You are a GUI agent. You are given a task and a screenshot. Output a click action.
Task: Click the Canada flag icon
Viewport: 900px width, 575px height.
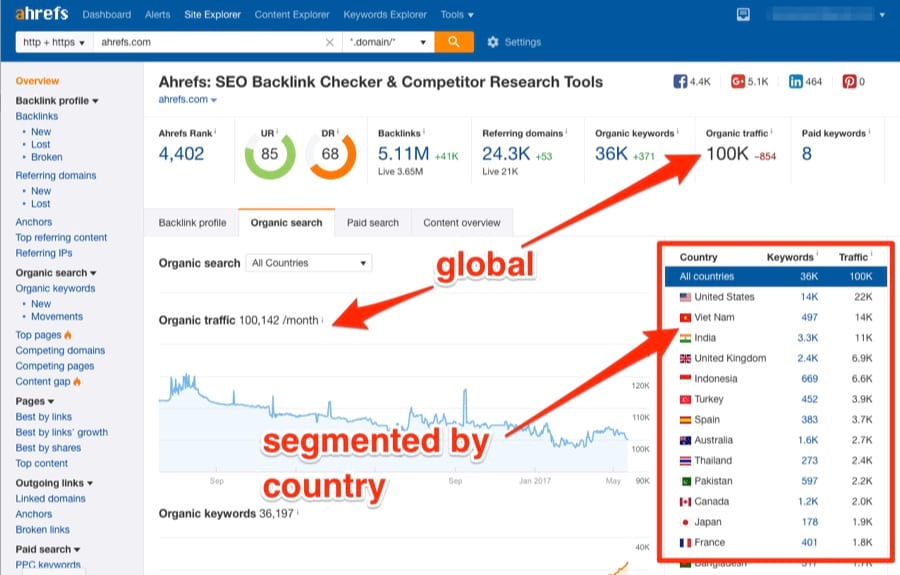(x=685, y=502)
